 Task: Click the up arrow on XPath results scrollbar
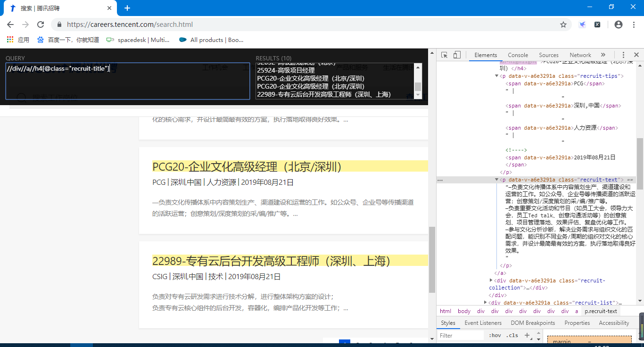pyautogui.click(x=418, y=67)
